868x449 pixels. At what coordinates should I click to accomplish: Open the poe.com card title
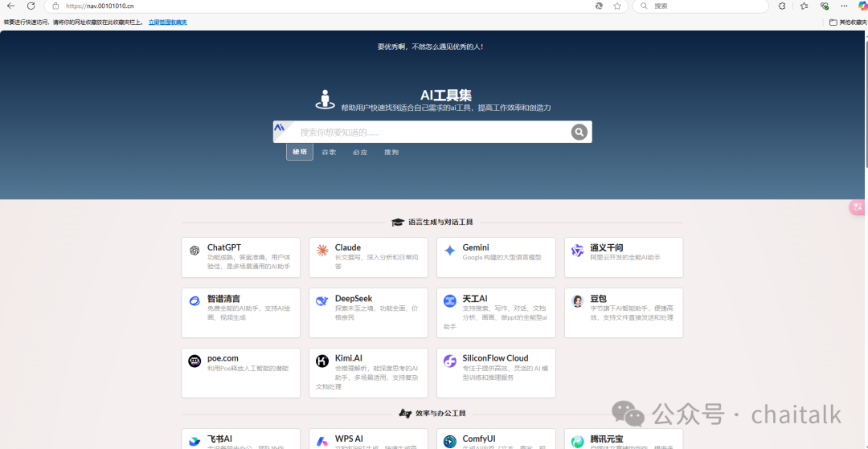[x=223, y=357]
